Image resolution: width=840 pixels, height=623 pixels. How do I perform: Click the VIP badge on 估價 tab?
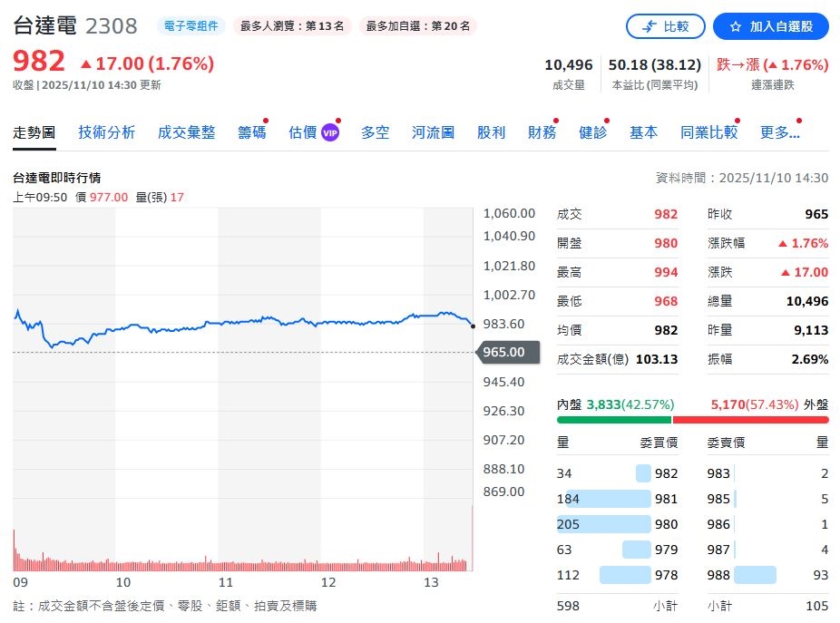[330, 132]
